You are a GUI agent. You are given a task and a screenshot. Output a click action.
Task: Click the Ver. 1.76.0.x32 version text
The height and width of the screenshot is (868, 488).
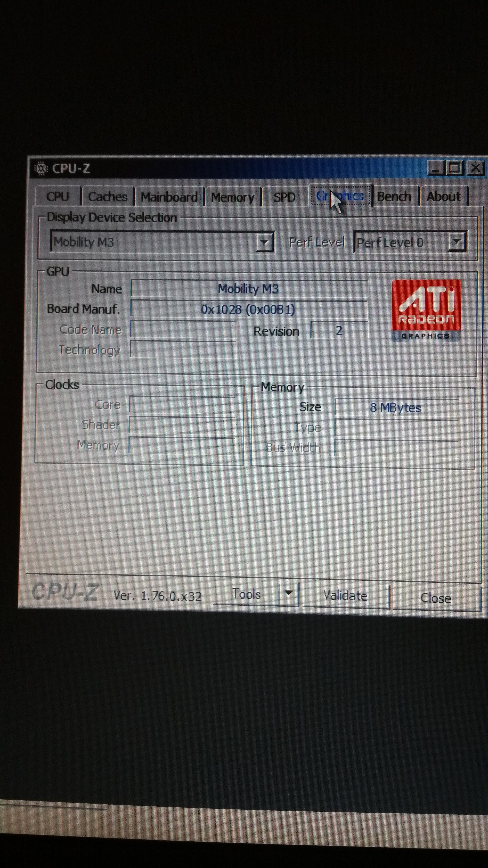[157, 596]
